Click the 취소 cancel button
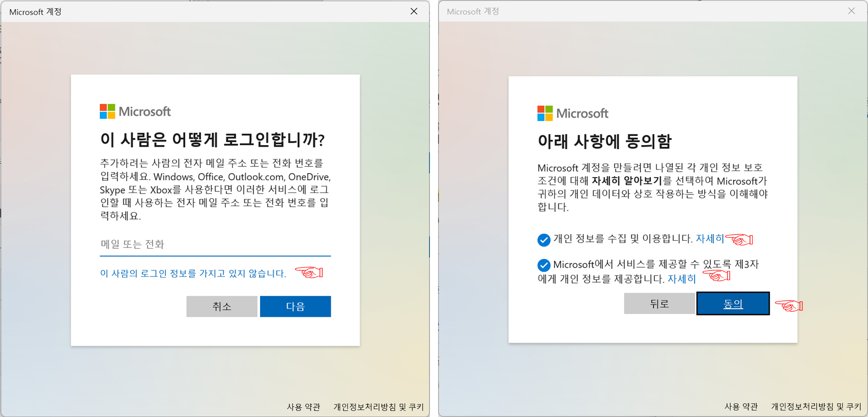 pyautogui.click(x=222, y=307)
